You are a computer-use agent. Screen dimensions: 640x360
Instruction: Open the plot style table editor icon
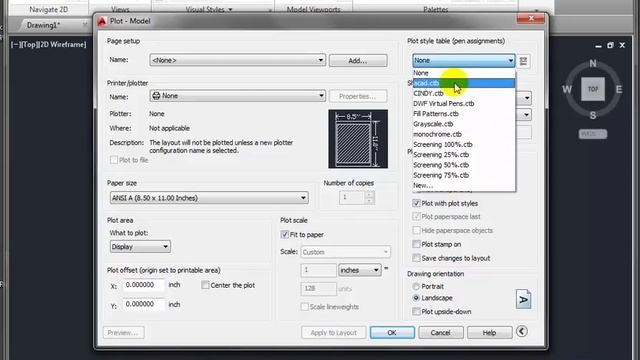pyautogui.click(x=523, y=61)
